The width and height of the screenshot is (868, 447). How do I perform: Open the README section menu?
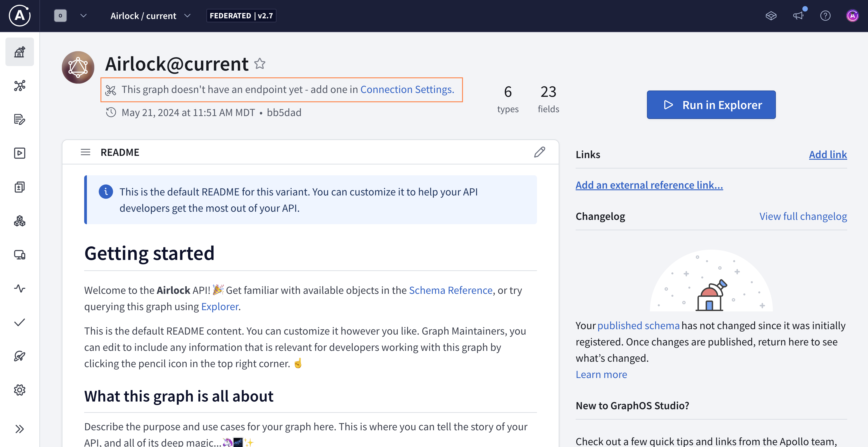coord(85,152)
